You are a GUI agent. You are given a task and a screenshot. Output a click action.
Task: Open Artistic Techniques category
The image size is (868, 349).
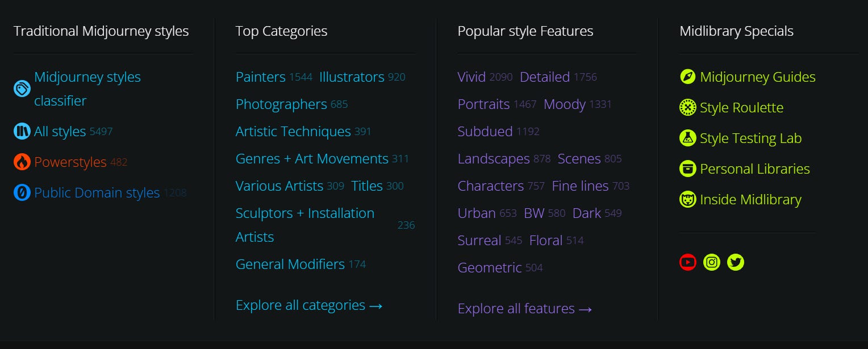click(x=293, y=132)
